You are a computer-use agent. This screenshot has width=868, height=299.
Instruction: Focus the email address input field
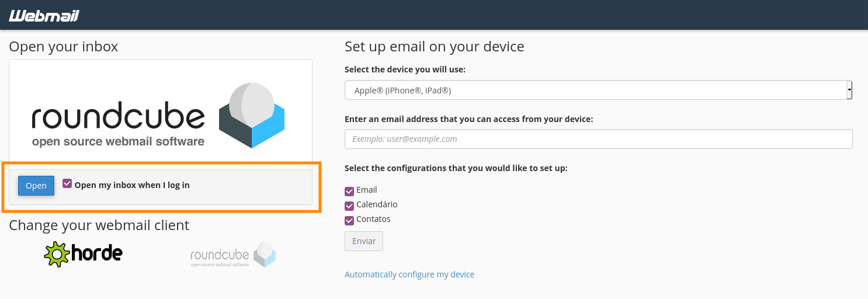coord(598,139)
